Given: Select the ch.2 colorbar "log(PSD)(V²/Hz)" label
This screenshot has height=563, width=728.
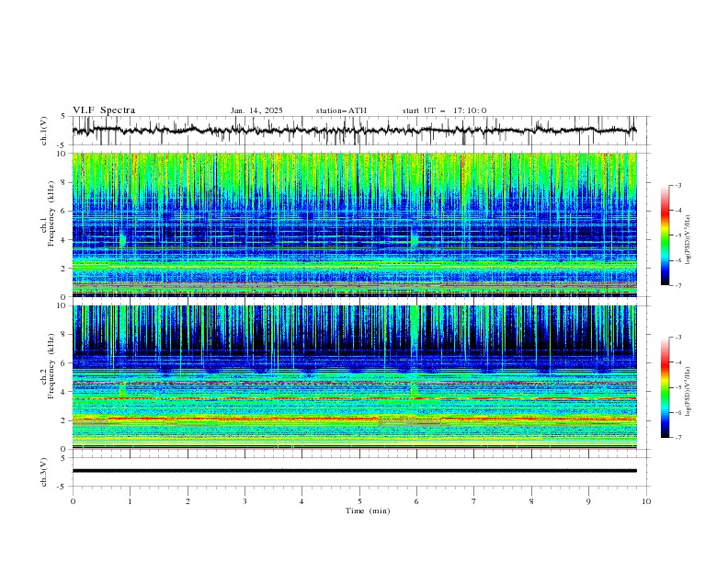Looking at the screenshot, I should tap(688, 392).
